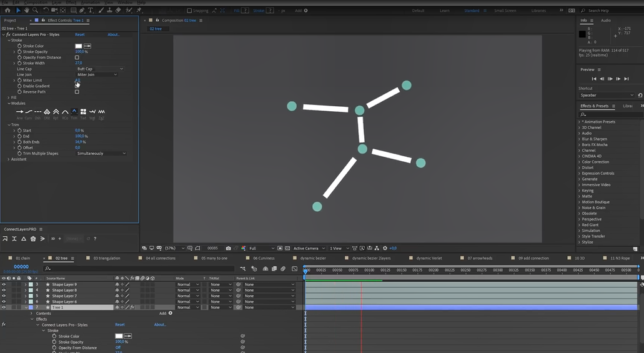Screen dimensions: 644x353
Task: Click Reset link in timeline effects
Action: 119,325
